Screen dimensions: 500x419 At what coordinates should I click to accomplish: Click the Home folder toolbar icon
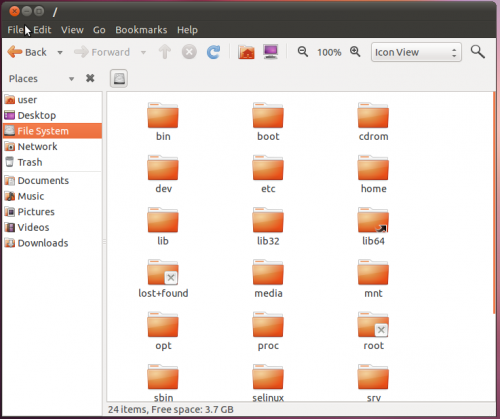(x=246, y=52)
